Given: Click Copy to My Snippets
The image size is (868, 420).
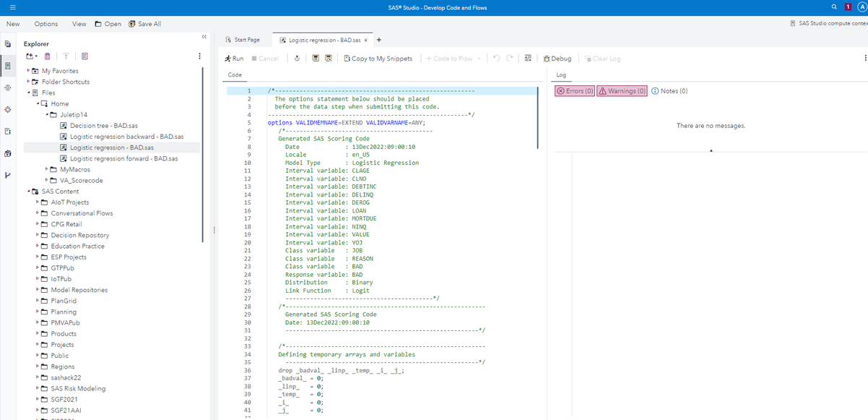Looking at the screenshot, I should point(378,59).
